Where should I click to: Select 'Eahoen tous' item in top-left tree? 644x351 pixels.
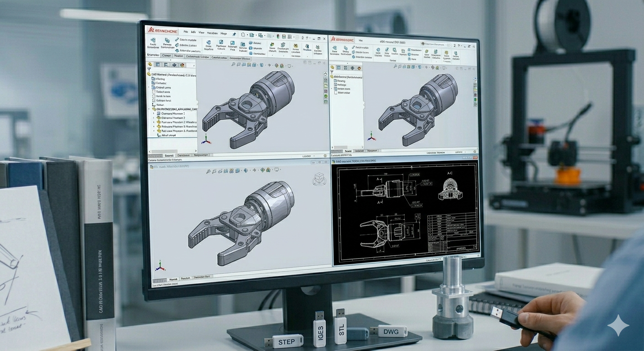point(161,101)
